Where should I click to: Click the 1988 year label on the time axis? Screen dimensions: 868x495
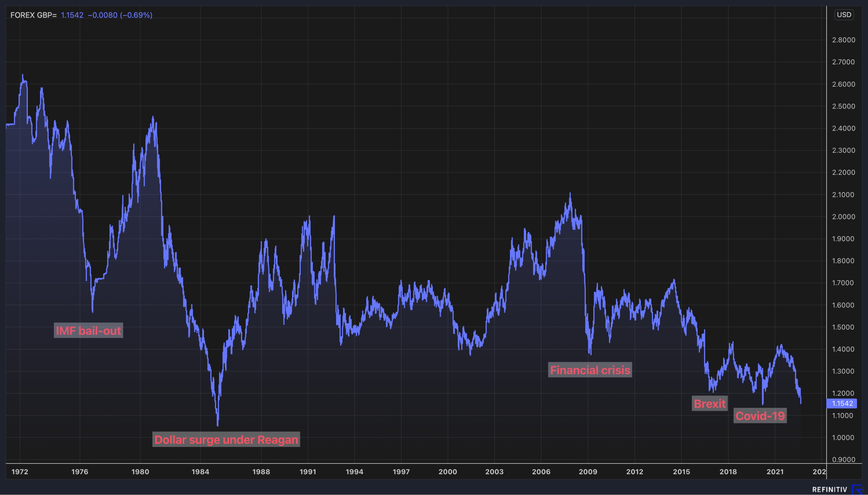261,472
